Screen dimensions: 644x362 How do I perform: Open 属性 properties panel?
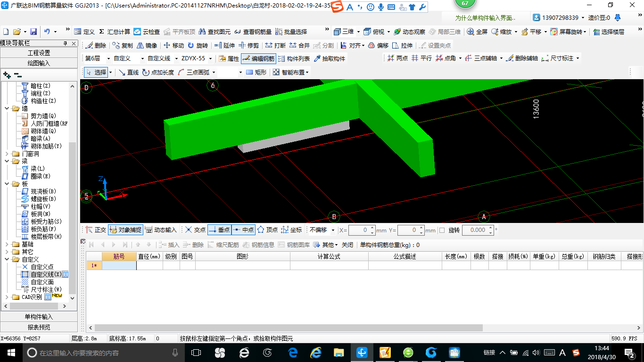tap(229, 58)
